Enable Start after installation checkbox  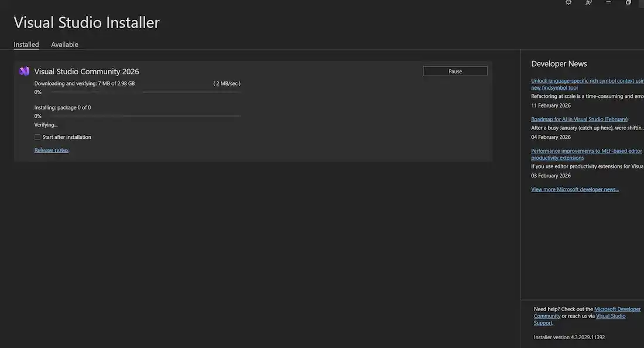click(x=37, y=137)
